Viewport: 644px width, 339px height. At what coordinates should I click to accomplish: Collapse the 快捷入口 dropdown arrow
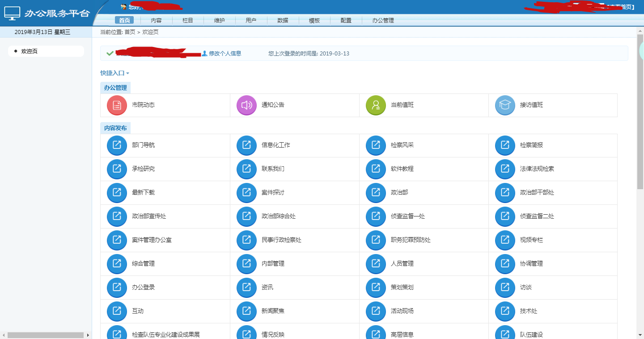coord(127,73)
